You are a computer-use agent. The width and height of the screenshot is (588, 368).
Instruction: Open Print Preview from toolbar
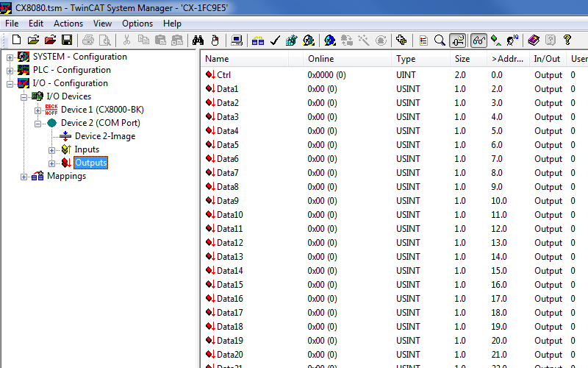tap(105, 40)
